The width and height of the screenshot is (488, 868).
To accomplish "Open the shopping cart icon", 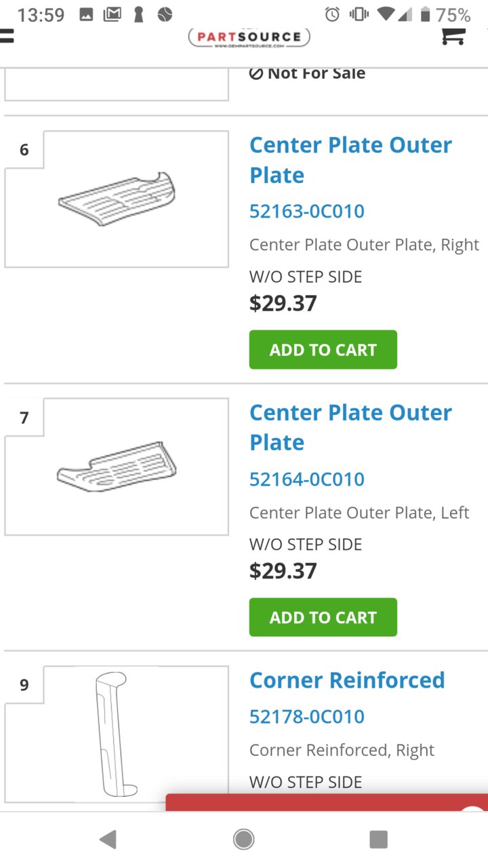I will point(453,37).
